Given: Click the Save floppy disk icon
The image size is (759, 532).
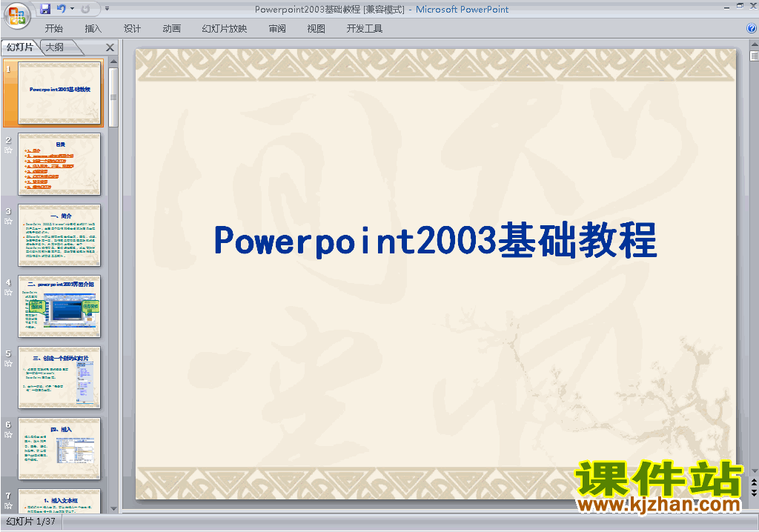Looking at the screenshot, I should click(x=45, y=9).
